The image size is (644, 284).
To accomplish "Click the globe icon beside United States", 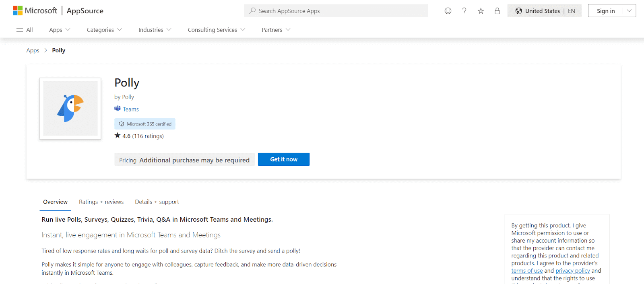I will [518, 11].
